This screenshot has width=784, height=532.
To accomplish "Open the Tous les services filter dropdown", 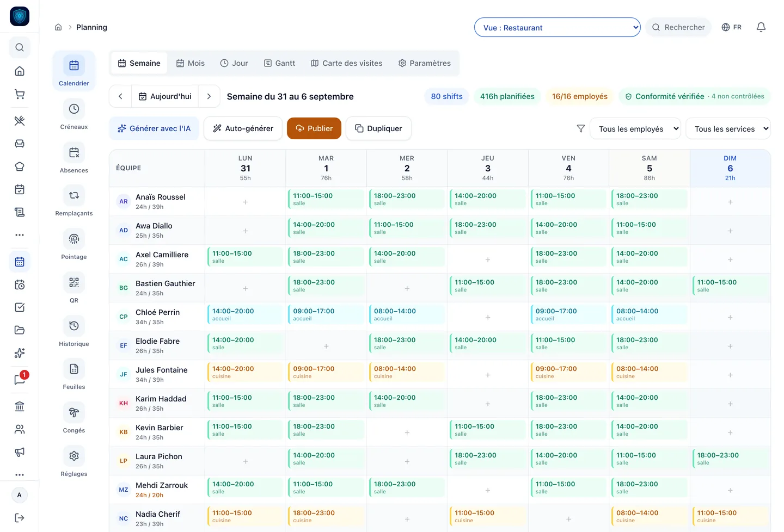I will tap(728, 129).
